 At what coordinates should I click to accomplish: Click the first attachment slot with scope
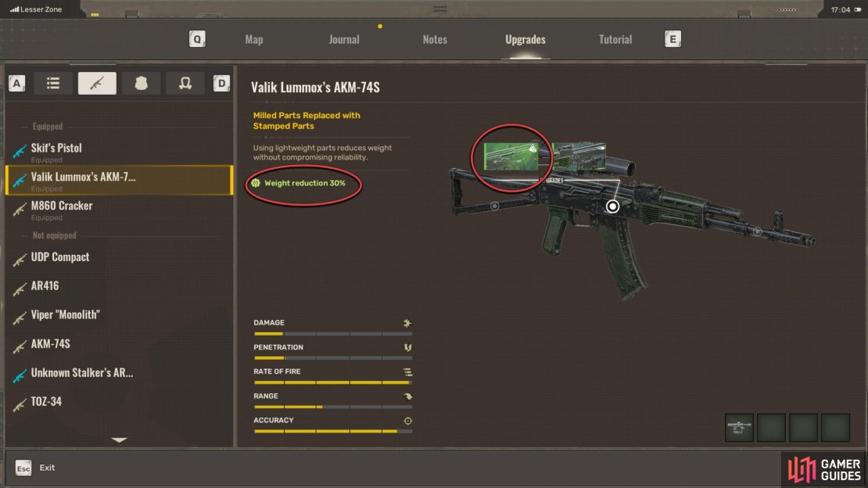[x=739, y=428]
